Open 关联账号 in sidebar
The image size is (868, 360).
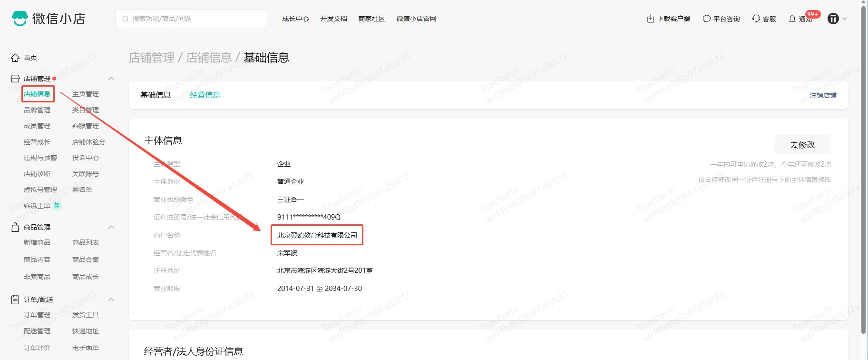pyautogui.click(x=86, y=174)
